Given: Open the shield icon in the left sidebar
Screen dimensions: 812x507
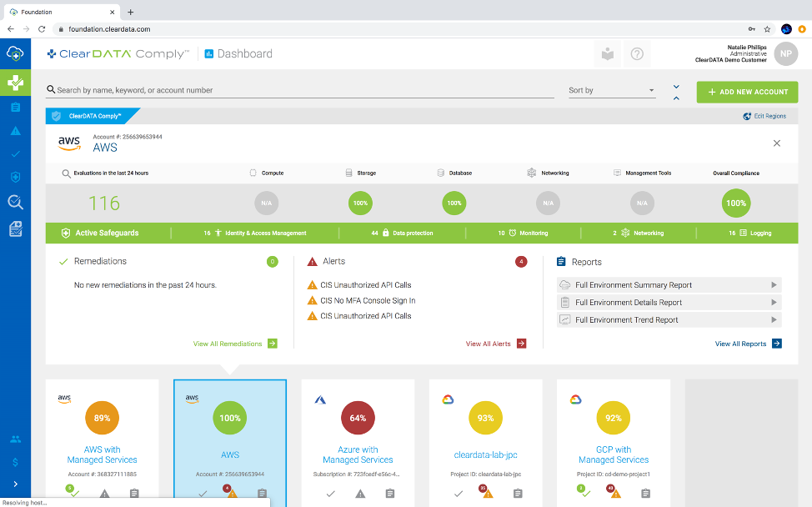Looking at the screenshot, I should coord(16,177).
